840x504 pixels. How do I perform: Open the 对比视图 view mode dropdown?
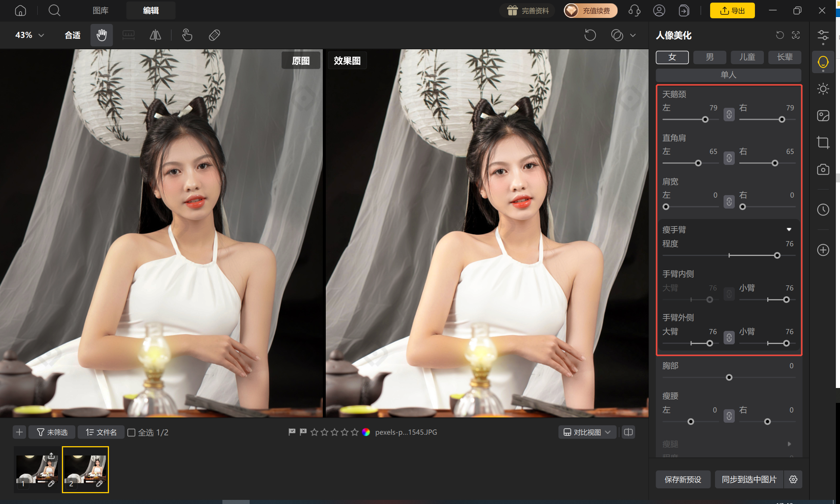point(587,432)
